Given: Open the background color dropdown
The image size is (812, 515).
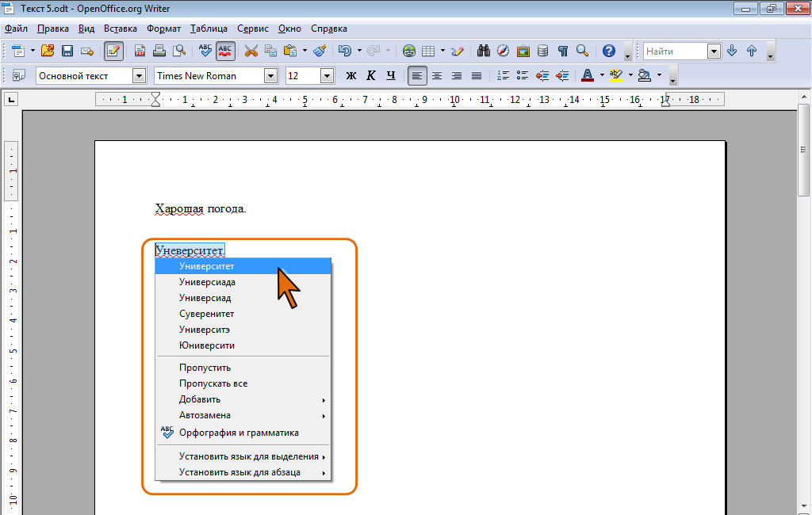Looking at the screenshot, I should pyautogui.click(x=659, y=75).
